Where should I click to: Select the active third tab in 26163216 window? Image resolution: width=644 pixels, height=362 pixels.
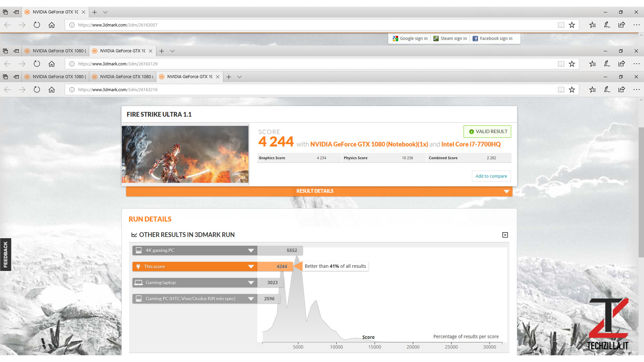[190, 77]
